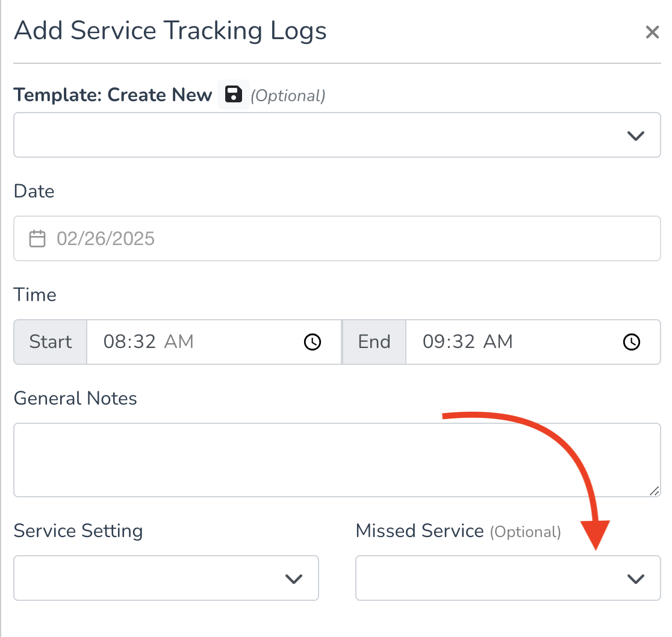The width and height of the screenshot is (672, 637).
Task: Click the clock icon in Start time
Action: [x=313, y=342]
